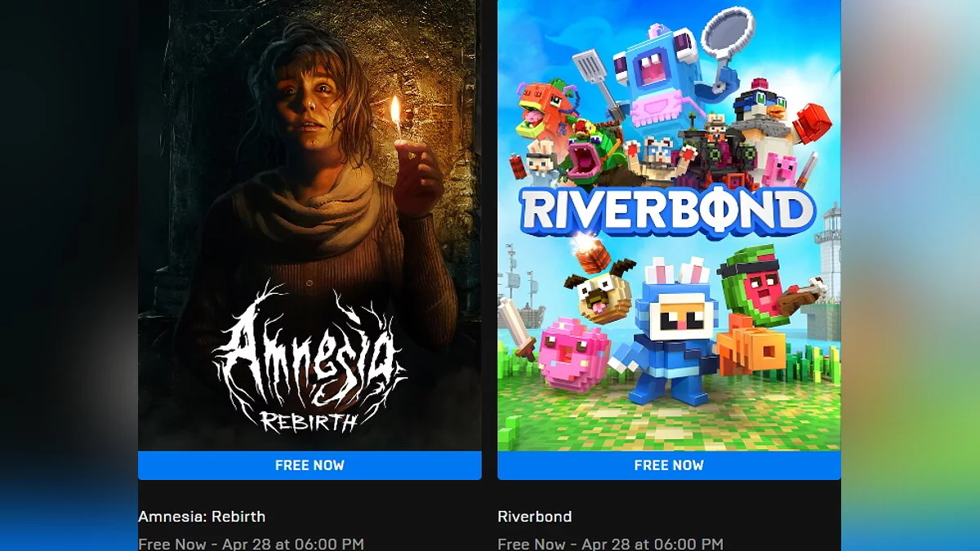Open the Amnesia: Rebirth cover art
The image size is (980, 551).
[x=310, y=225]
